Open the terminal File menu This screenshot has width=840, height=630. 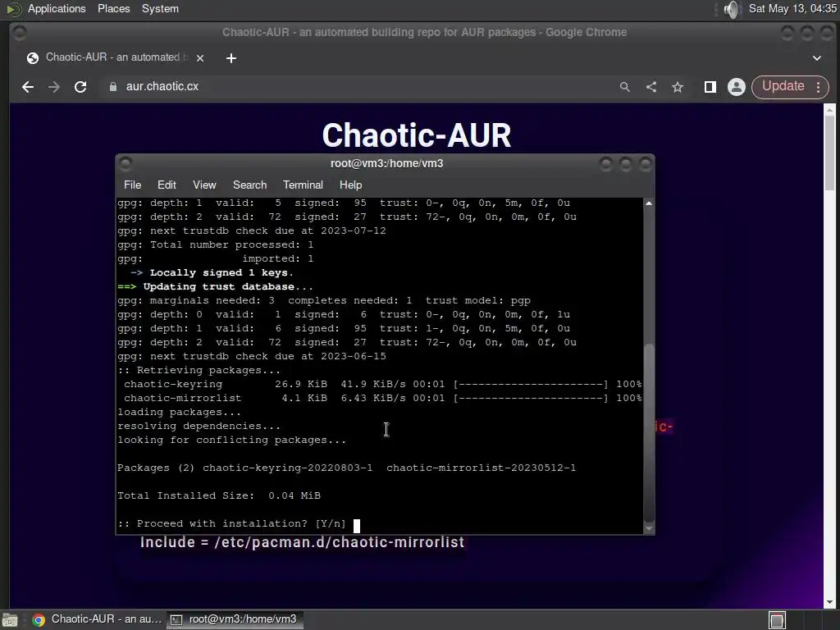[x=132, y=185]
